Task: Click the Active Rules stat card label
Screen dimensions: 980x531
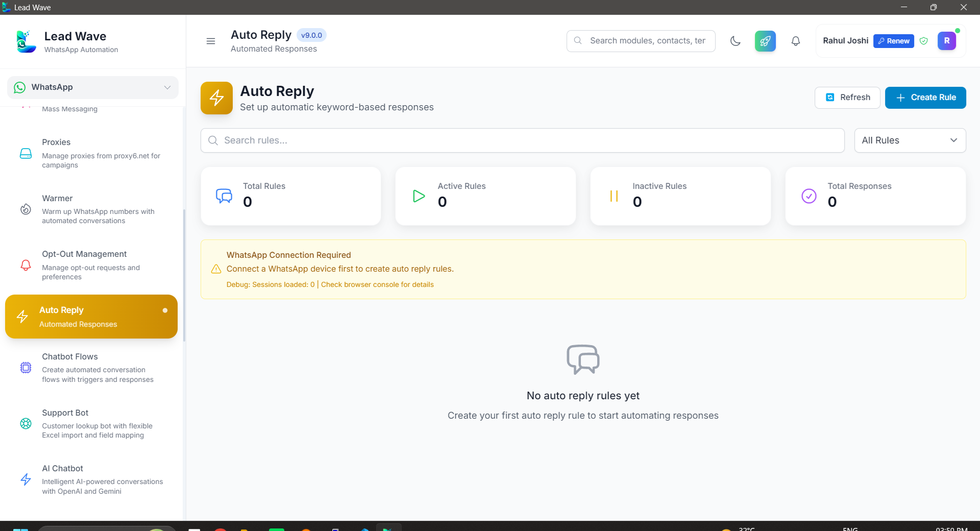Action: point(461,186)
